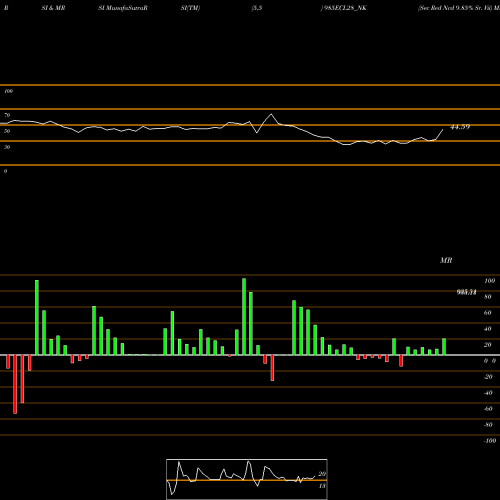Click the MR right-axis -60 label

tap(488, 409)
